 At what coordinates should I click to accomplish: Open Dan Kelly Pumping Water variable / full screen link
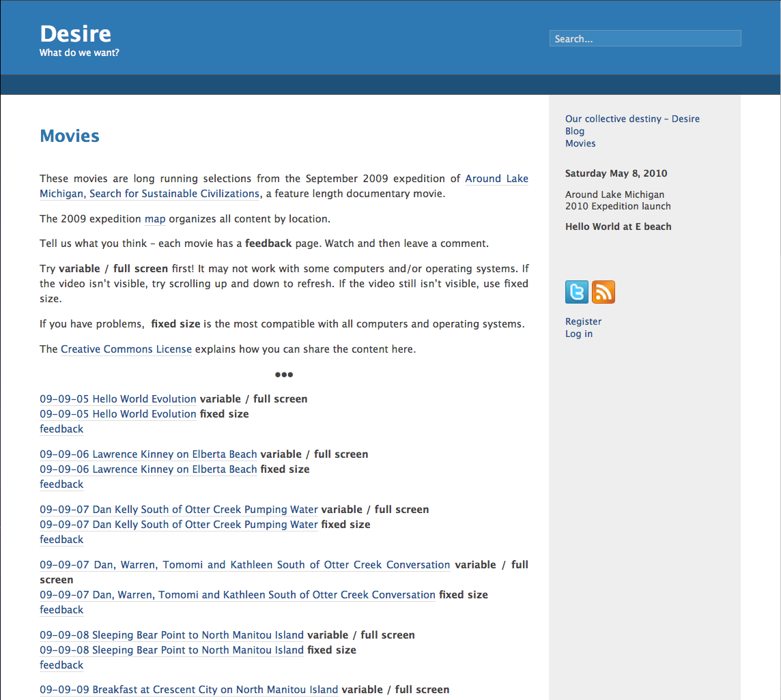pyautogui.click(x=179, y=510)
